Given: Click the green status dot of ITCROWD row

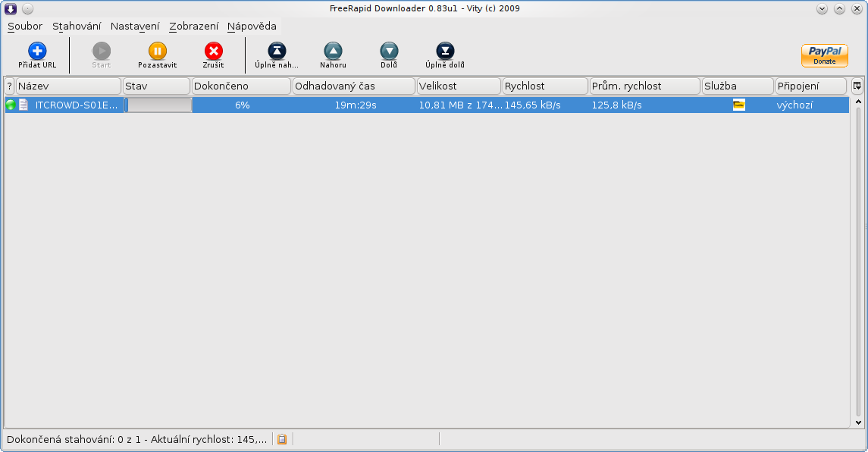Looking at the screenshot, I should (x=11, y=105).
